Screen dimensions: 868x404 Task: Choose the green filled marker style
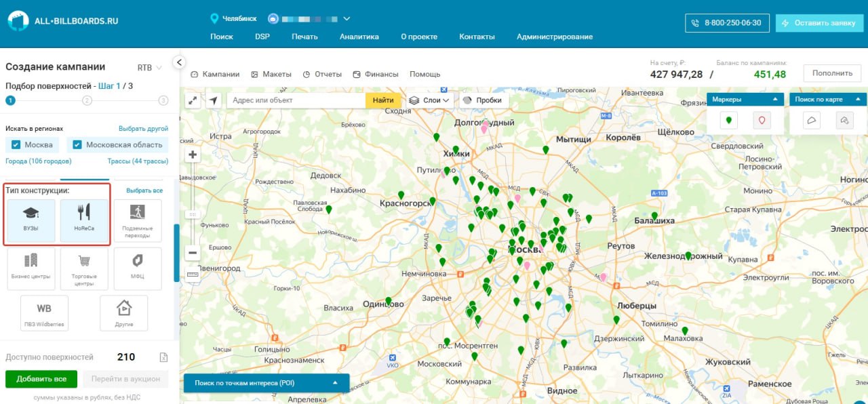tap(729, 121)
